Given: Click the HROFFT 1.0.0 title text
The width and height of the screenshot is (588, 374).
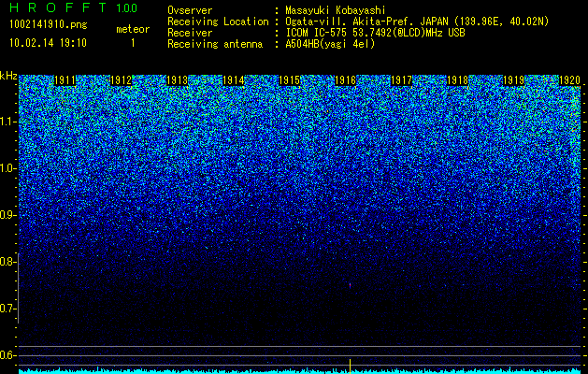Looking at the screenshot, I should pos(74,7).
